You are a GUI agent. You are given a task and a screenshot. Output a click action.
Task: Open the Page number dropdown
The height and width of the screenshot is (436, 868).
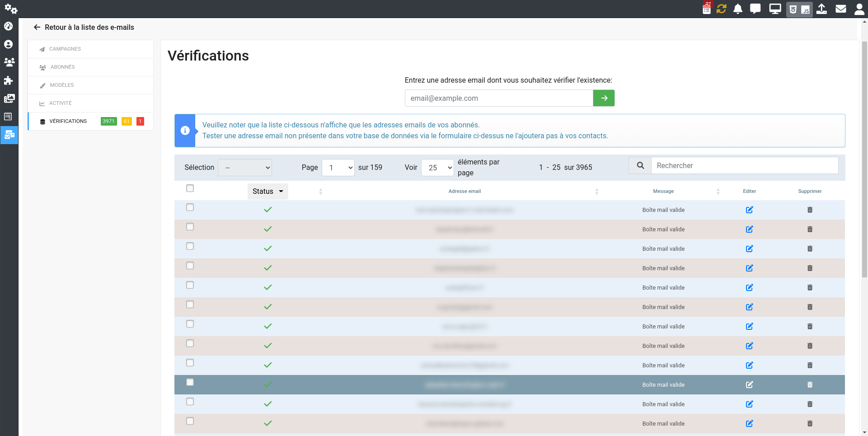338,168
